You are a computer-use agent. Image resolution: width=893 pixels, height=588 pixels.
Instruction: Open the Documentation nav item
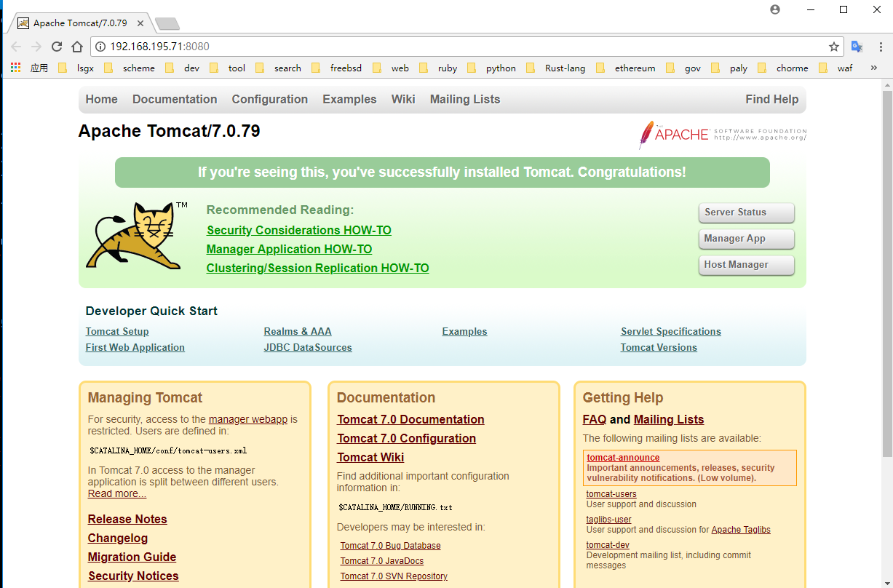[175, 100]
